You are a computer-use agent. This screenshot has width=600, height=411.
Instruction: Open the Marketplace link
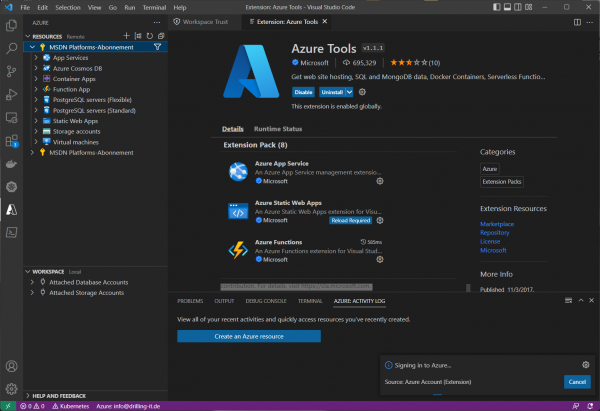pyautogui.click(x=497, y=224)
